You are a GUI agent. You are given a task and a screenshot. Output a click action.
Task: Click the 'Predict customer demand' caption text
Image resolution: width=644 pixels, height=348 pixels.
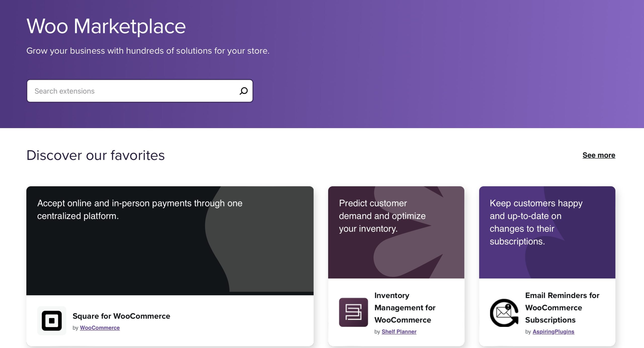pyautogui.click(x=382, y=216)
